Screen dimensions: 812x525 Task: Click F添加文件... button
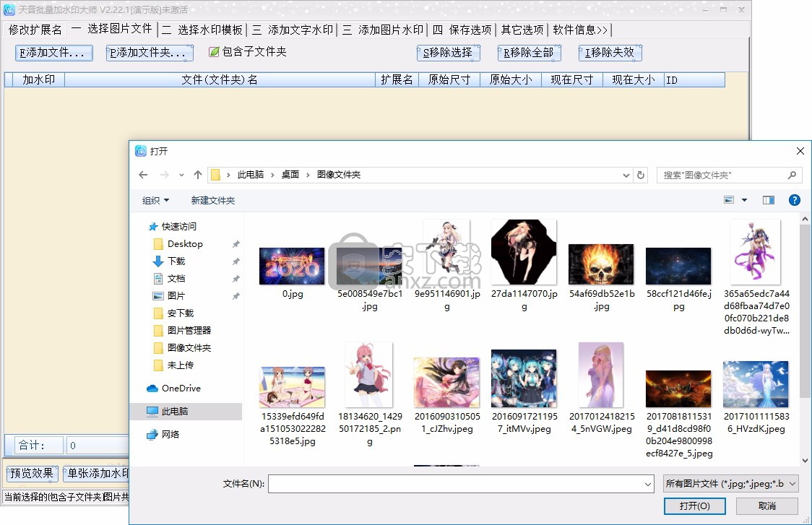point(54,53)
